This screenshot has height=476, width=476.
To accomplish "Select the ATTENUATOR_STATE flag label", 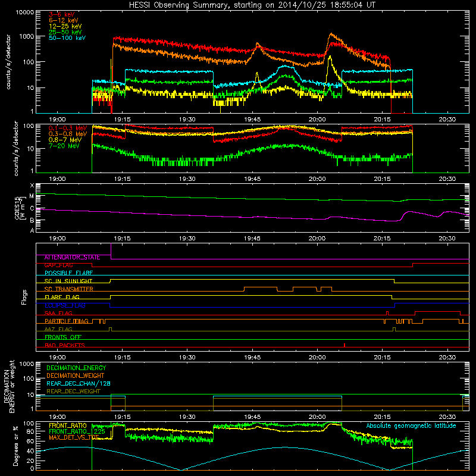I will pos(72,258).
